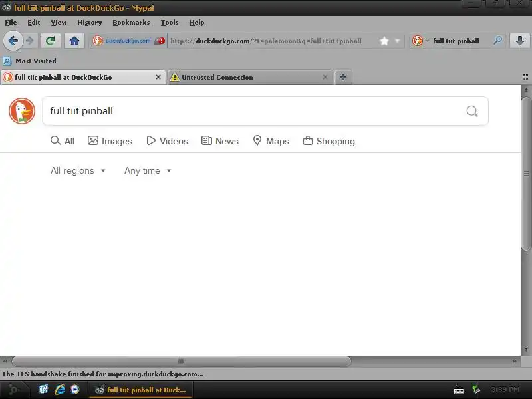532x399 pixels.
Task: Open the tab groups grid icon
Action: pyautogui.click(x=525, y=77)
